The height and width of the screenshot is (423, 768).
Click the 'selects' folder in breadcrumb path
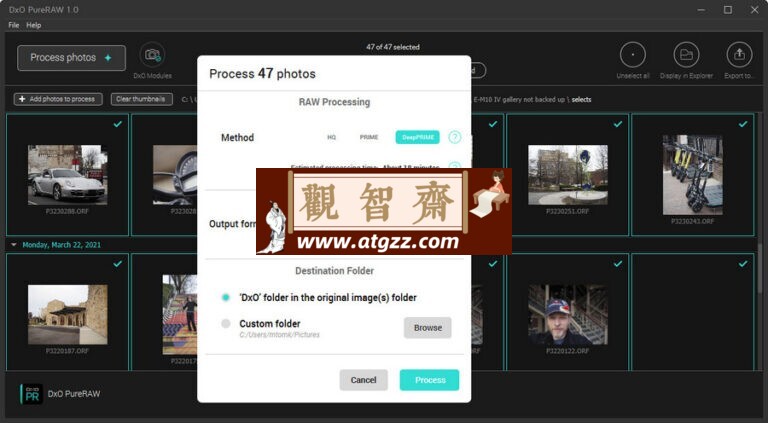(x=581, y=99)
